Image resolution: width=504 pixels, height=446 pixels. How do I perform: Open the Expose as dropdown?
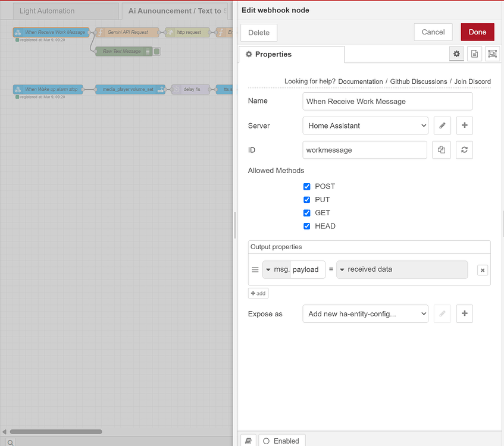[x=365, y=313]
